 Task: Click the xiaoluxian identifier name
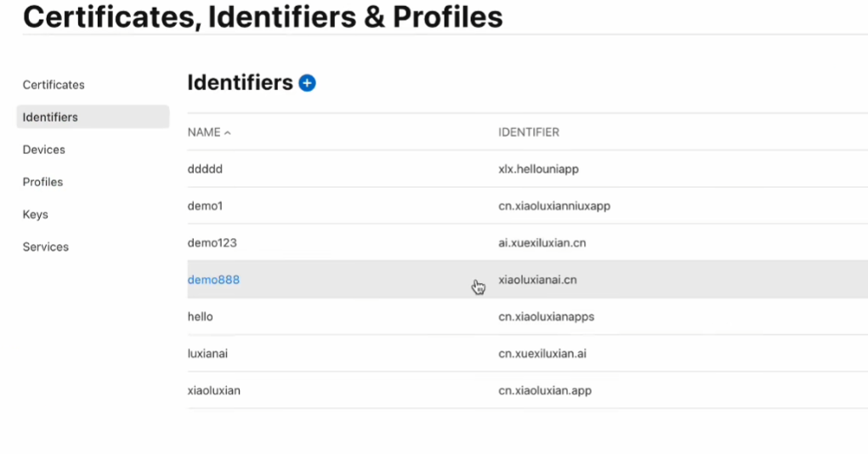(213, 390)
